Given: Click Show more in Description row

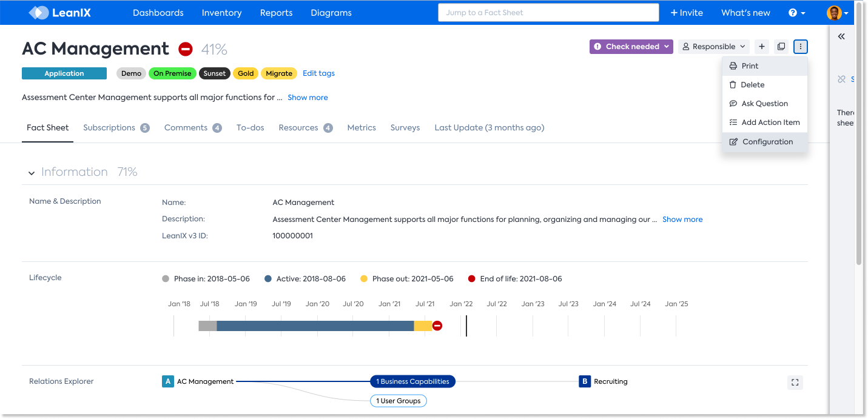Looking at the screenshot, I should 682,220.
